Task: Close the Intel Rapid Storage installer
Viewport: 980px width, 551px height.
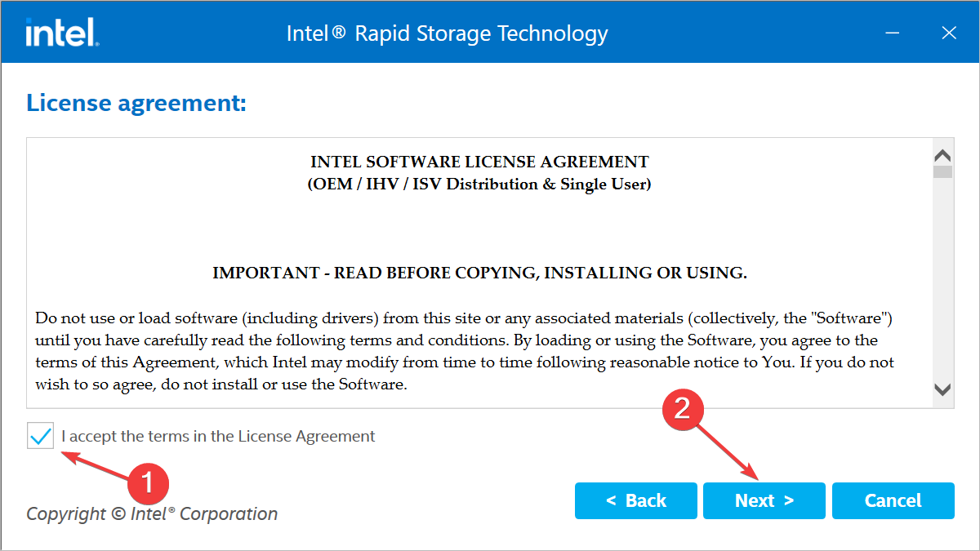Action: [x=948, y=33]
